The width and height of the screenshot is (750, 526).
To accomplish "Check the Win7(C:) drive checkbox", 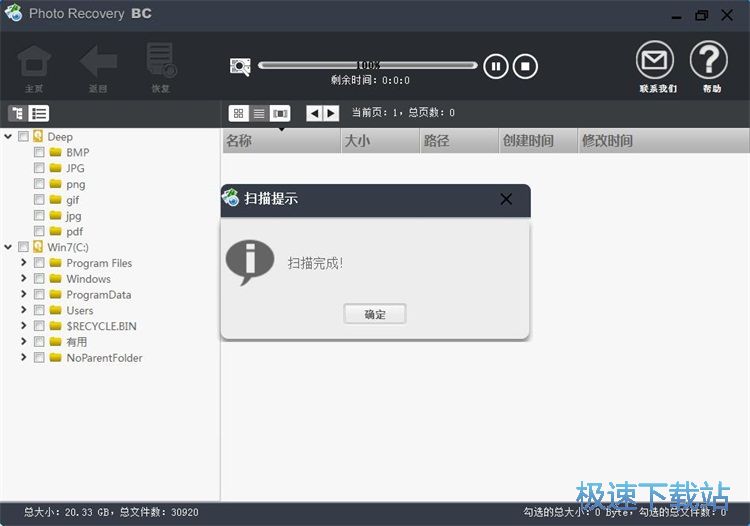I will point(23,247).
